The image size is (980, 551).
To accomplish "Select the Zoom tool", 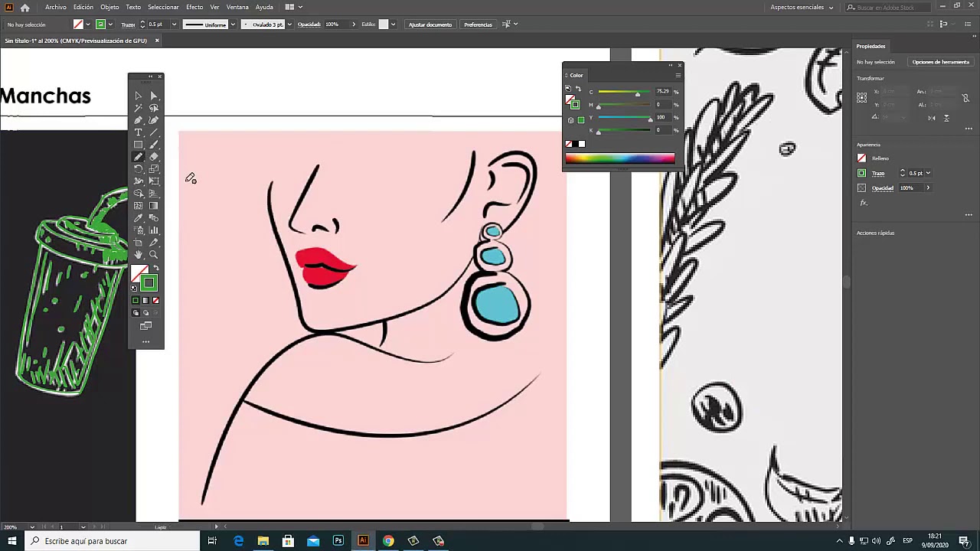I will (154, 255).
